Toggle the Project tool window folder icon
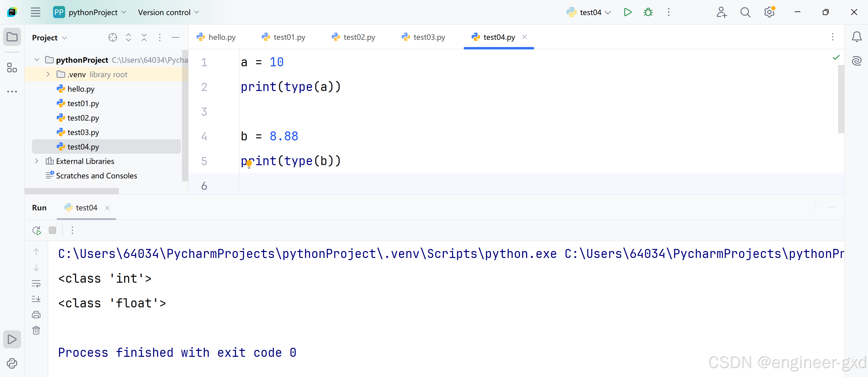This screenshot has width=868, height=377. [x=12, y=37]
